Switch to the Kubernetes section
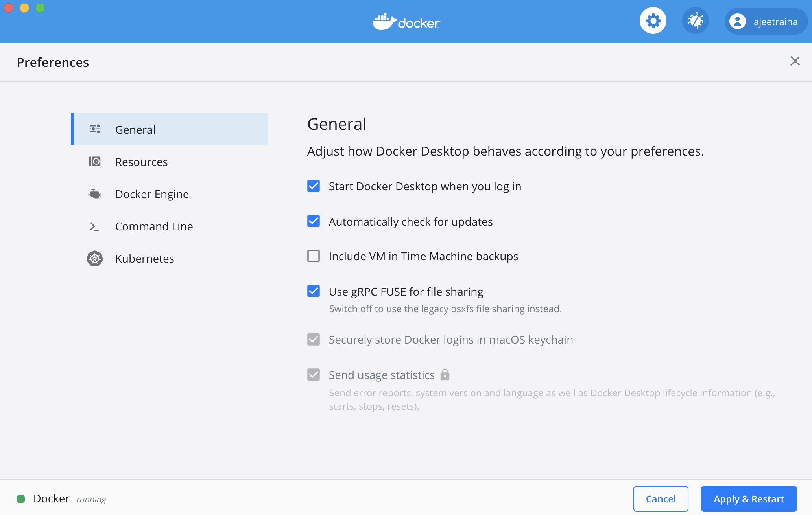The image size is (812, 515). click(x=144, y=259)
